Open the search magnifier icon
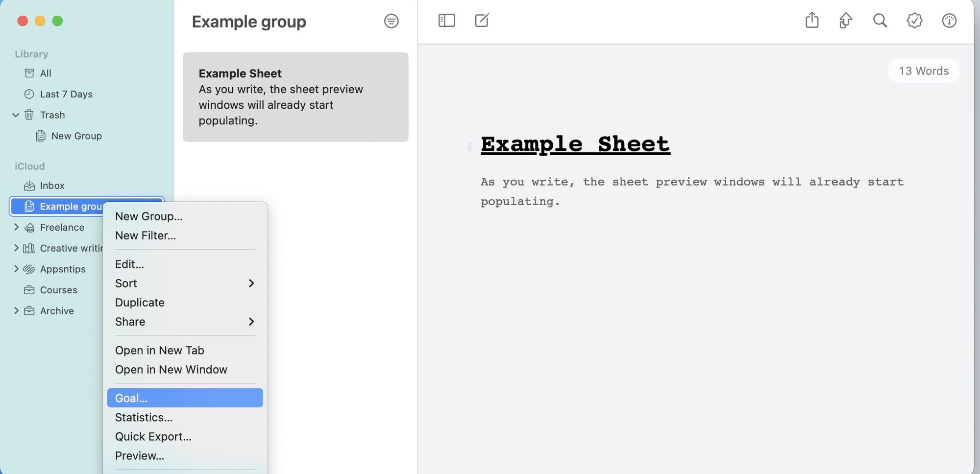This screenshot has width=980, height=474. (880, 21)
